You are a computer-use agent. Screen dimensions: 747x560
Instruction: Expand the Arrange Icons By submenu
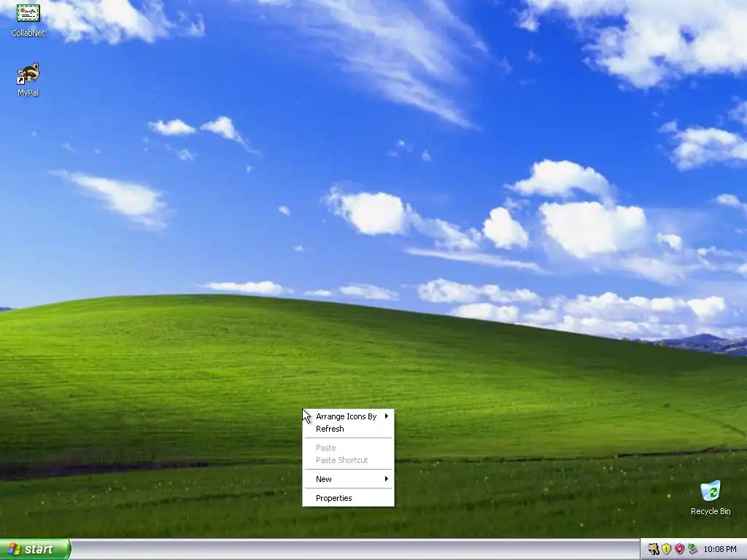[x=348, y=416]
